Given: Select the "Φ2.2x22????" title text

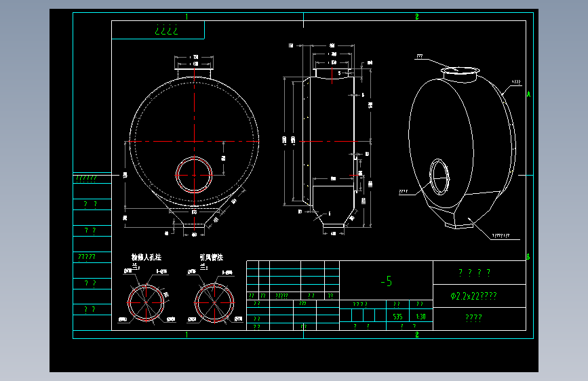Looking at the screenshot, I should click(x=473, y=296).
